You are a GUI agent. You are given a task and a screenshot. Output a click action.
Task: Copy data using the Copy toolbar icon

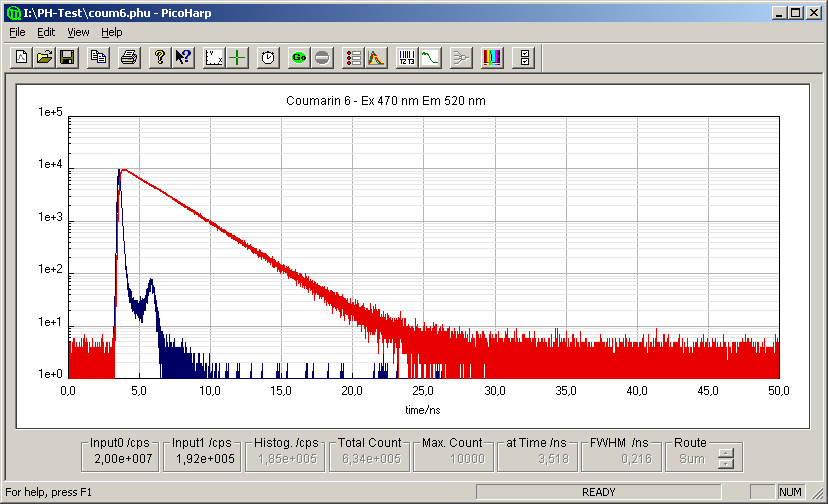[98, 58]
